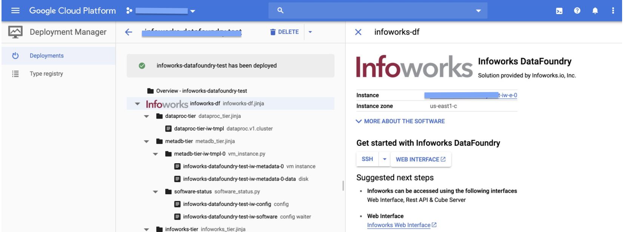This screenshot has height=232, width=644.
Task: Click the large Infoworks logo in details
Action: click(x=414, y=66)
